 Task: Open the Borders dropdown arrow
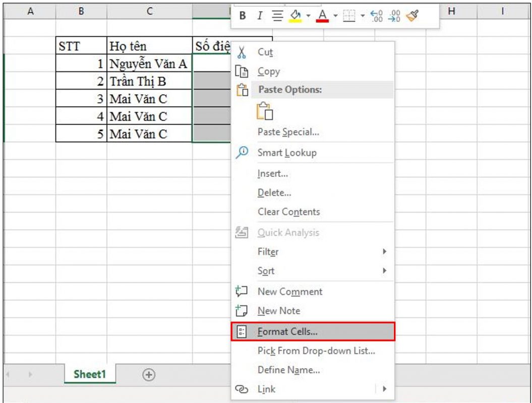(363, 16)
